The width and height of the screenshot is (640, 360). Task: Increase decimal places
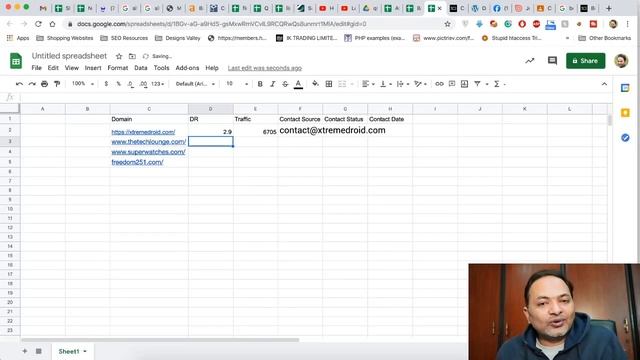pyautogui.click(x=143, y=84)
